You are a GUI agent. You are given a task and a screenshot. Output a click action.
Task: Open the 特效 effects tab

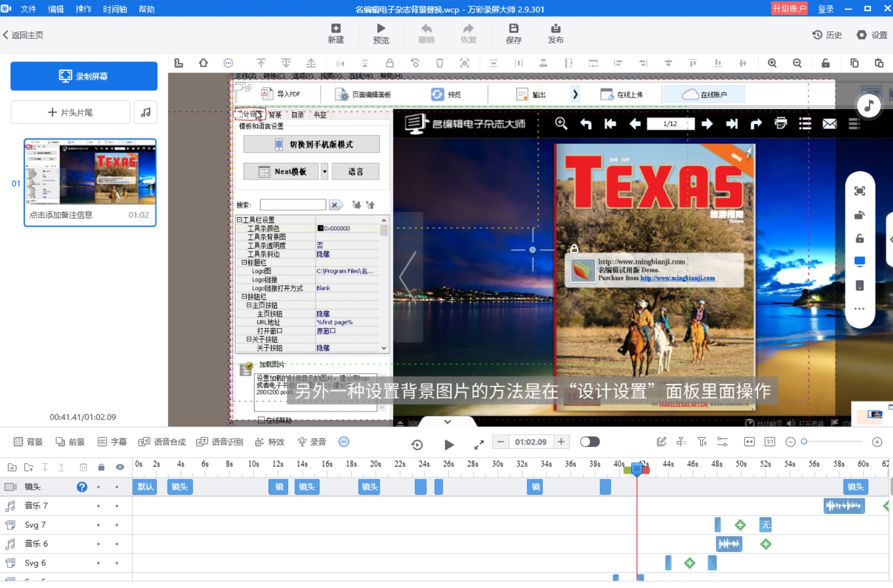click(x=269, y=442)
